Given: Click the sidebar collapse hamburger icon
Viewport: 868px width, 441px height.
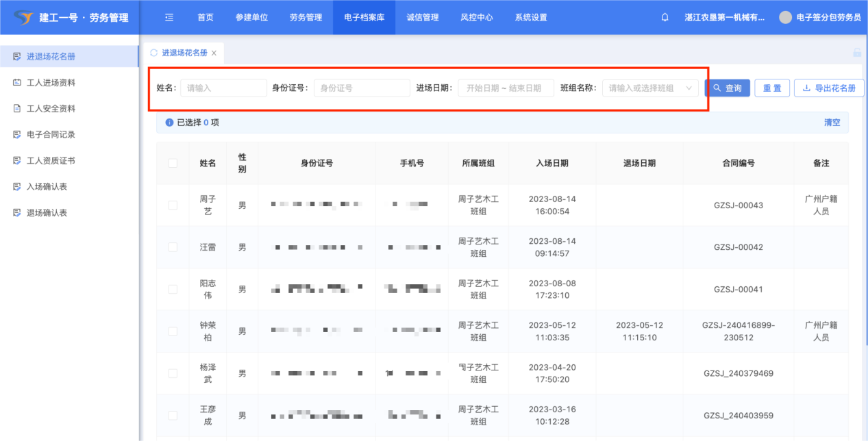Looking at the screenshot, I should pos(169,18).
